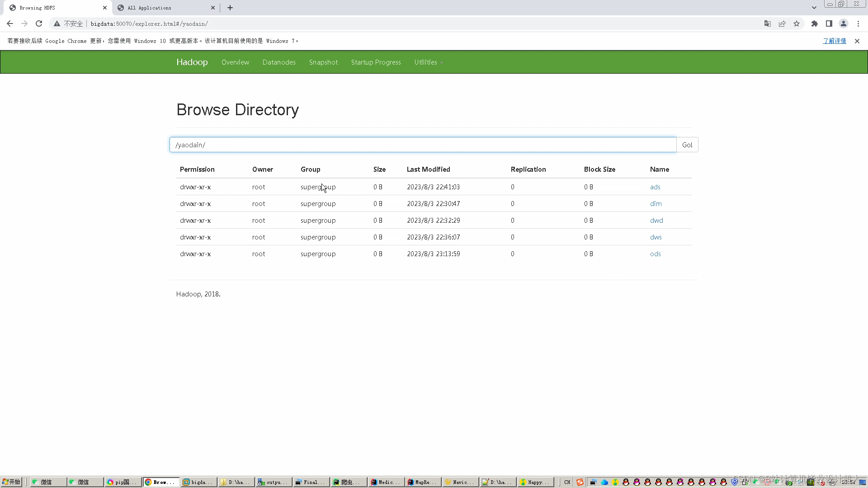Go back using the browser back arrow
This screenshot has height=488, width=868.
[x=10, y=23]
